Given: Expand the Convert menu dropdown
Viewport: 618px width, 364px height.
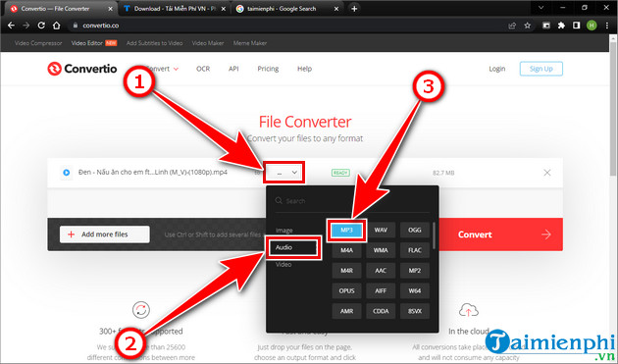Looking at the screenshot, I should pos(163,69).
